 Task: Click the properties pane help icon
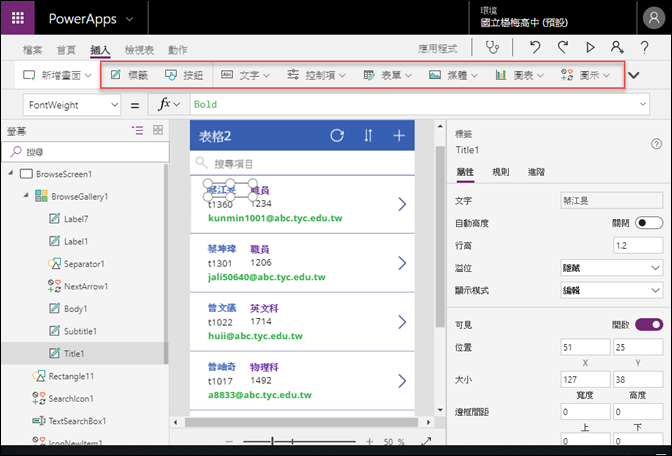656,144
